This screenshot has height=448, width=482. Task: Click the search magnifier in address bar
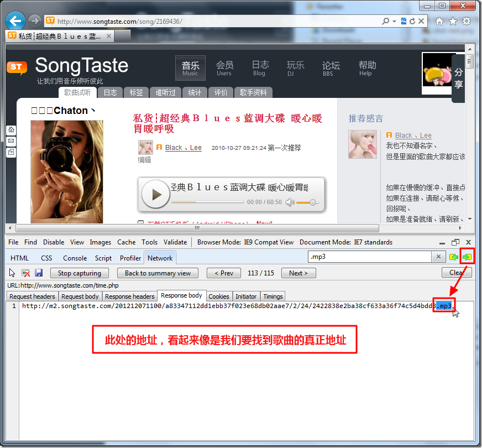tap(385, 21)
